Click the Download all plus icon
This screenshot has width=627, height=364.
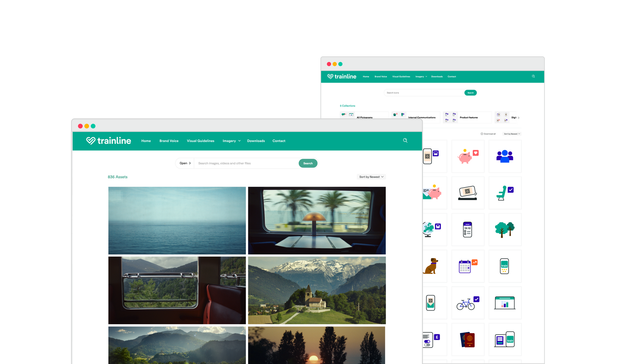[x=482, y=134]
